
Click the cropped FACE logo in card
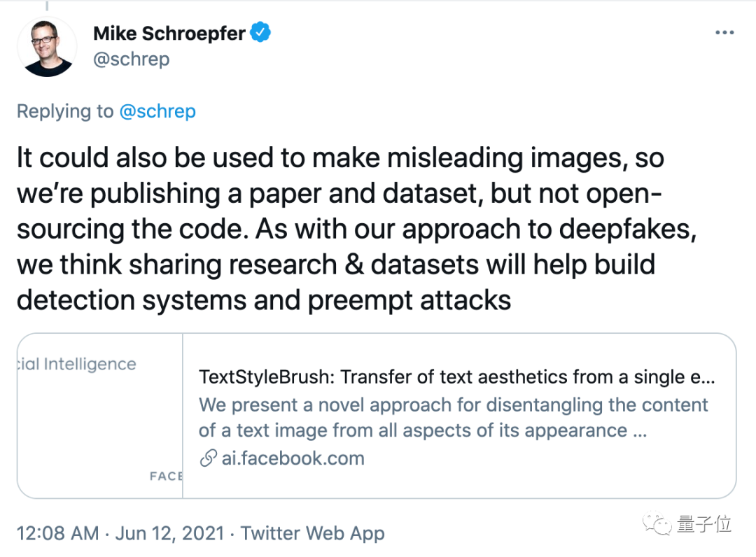[165, 477]
